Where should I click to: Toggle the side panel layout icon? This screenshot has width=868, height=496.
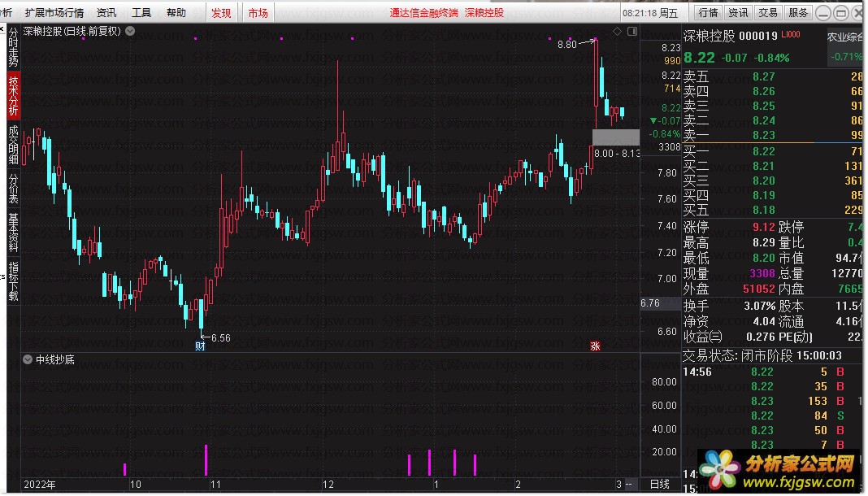click(x=632, y=32)
